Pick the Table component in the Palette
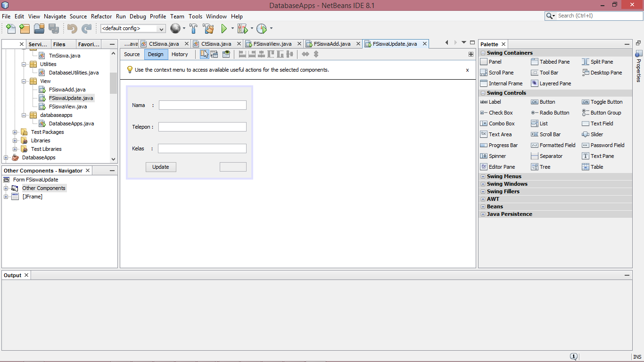Image resolution: width=644 pixels, height=362 pixels. 593,167
